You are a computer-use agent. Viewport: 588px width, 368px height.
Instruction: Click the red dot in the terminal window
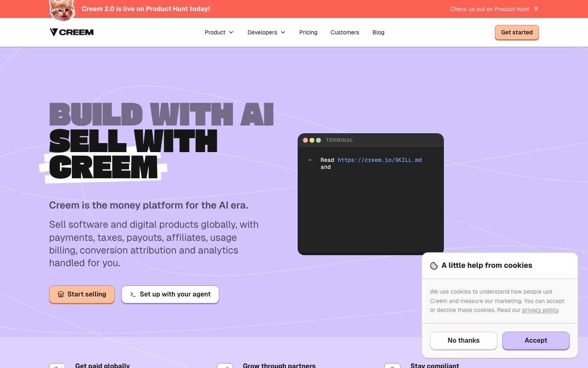coord(305,140)
